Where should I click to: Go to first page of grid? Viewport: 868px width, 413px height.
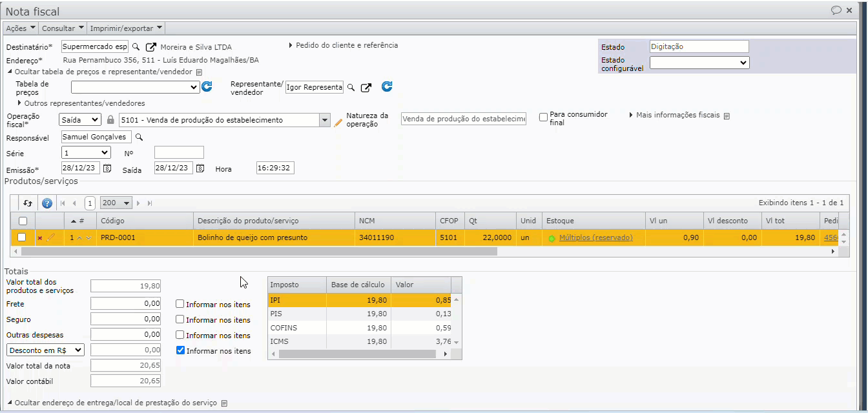coord(63,203)
